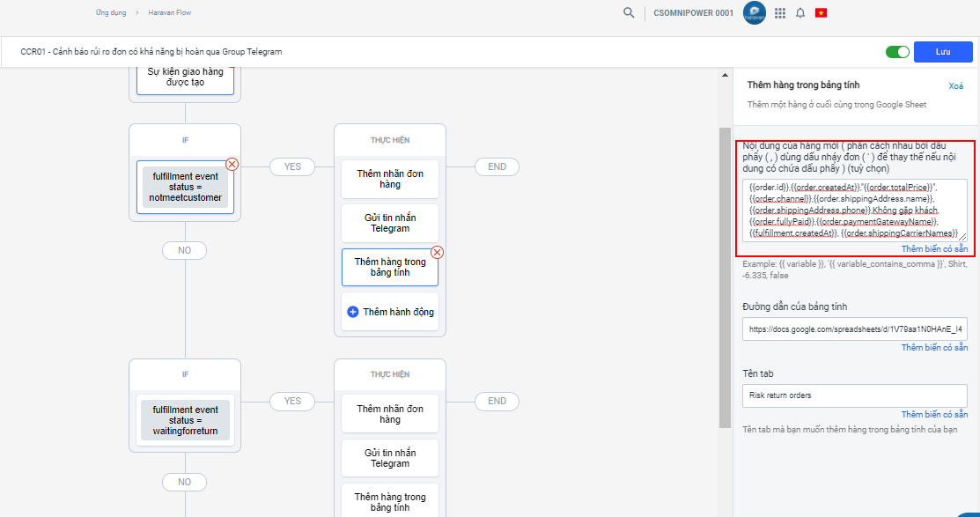Click the spreadsheet URL input field
The width and height of the screenshot is (980, 517).
(854, 329)
